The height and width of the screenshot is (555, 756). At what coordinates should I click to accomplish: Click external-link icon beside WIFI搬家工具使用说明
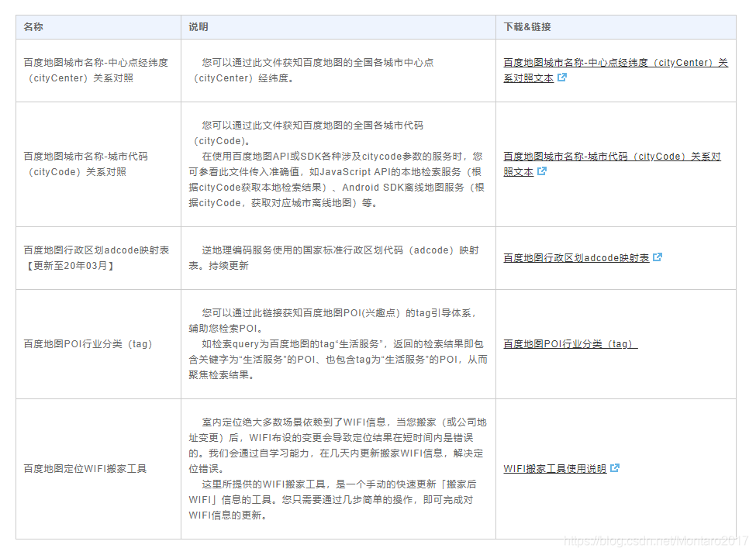615,468
